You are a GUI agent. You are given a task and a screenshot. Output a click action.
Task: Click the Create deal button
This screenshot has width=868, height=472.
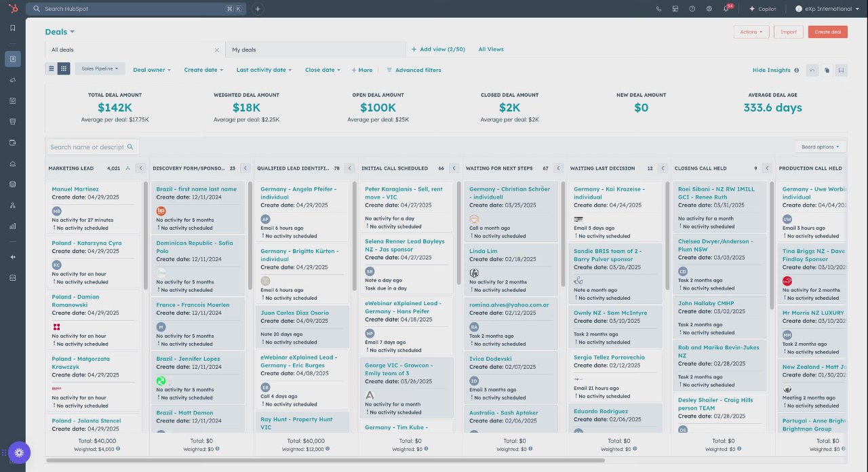coord(828,32)
